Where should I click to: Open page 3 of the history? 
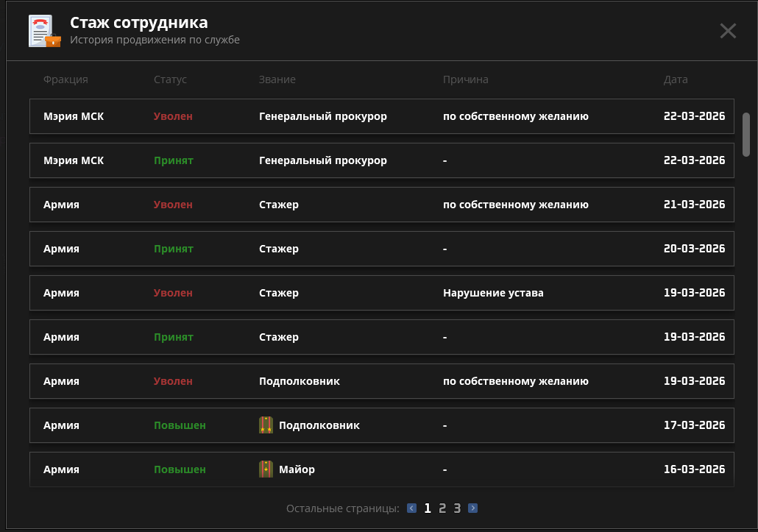[457, 508]
